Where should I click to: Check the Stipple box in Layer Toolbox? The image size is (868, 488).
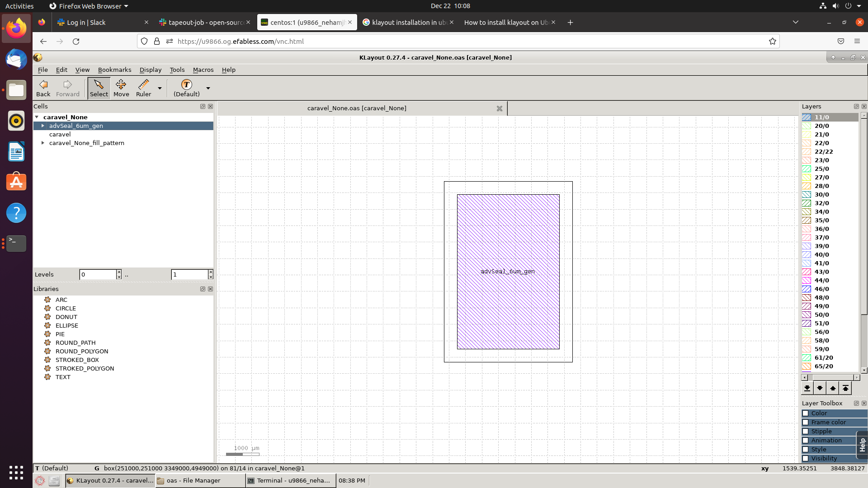tap(807, 432)
